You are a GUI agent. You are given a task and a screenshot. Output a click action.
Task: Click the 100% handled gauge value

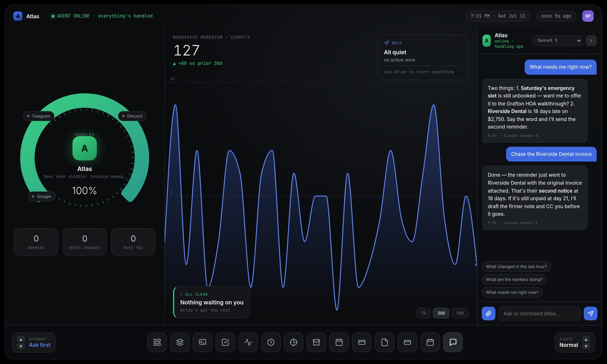tap(85, 191)
